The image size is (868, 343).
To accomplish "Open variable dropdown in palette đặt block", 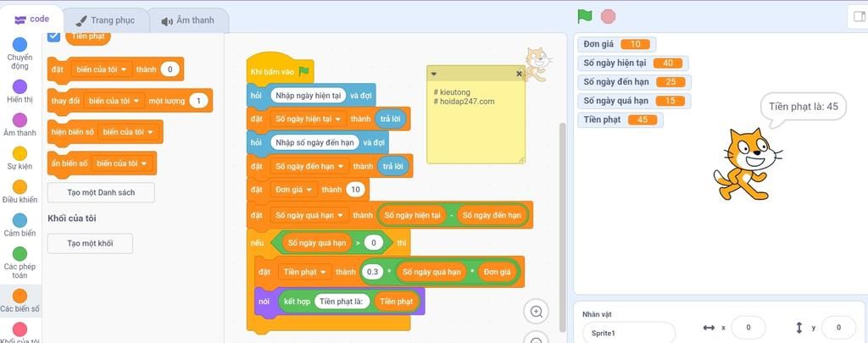I will click(x=102, y=69).
